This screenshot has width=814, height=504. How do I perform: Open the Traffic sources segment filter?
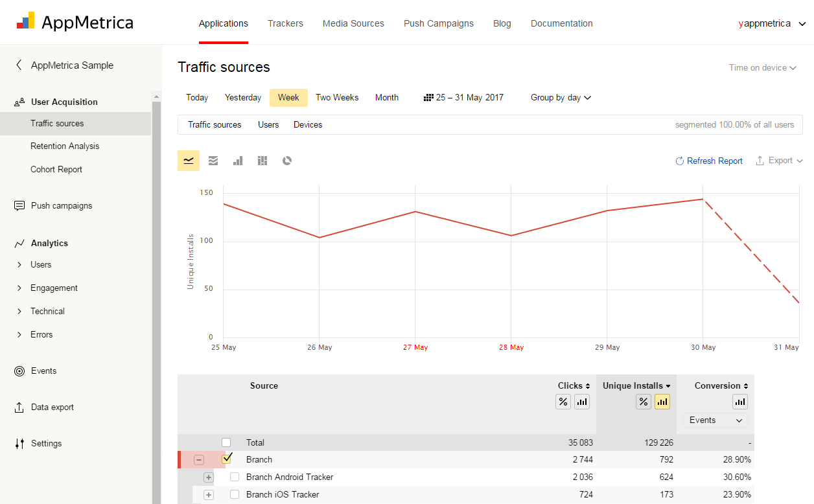point(215,125)
